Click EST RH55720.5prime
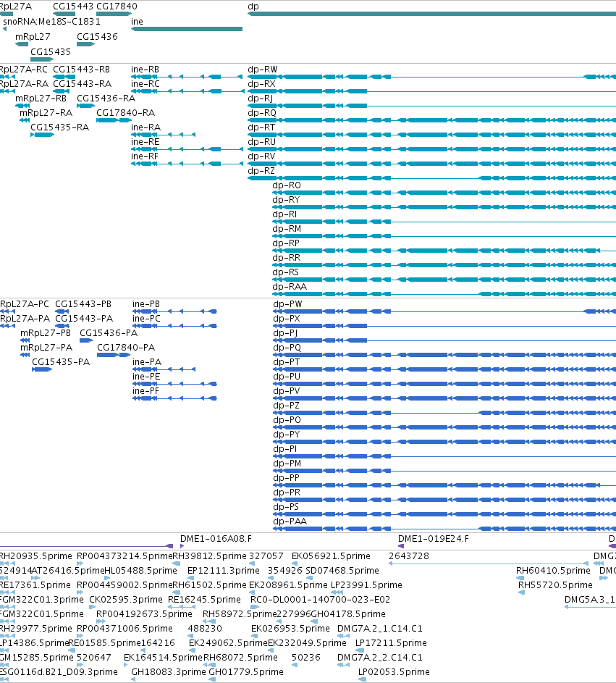Viewport: 616px width, 683px height. click(x=521, y=592)
